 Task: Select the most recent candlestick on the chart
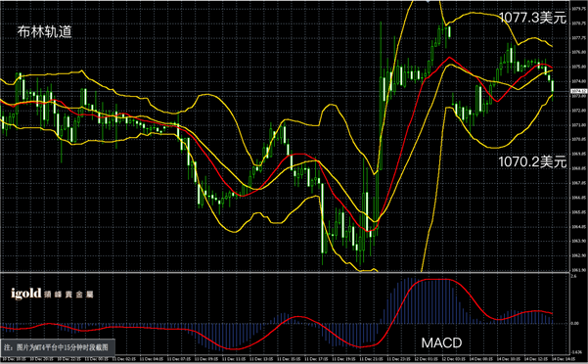click(553, 87)
